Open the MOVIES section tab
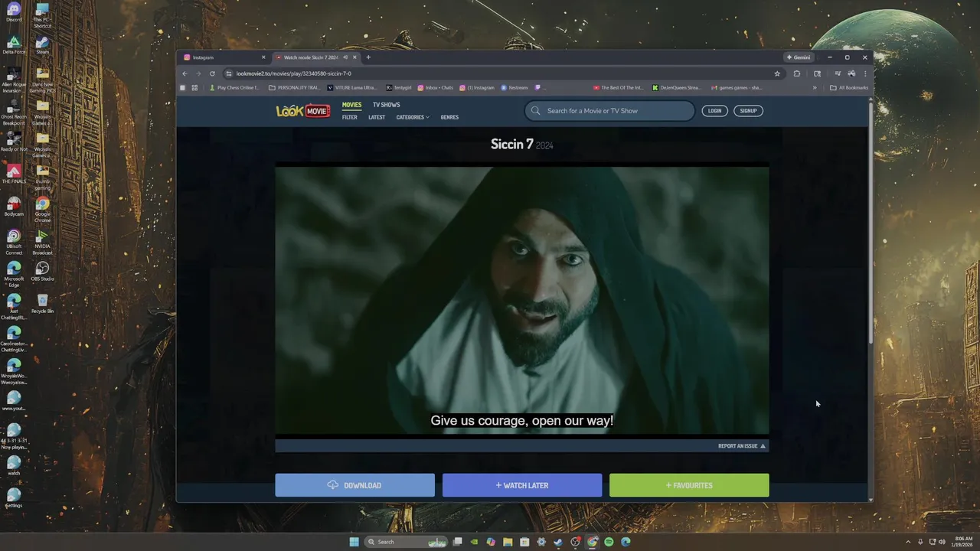The height and width of the screenshot is (551, 980). (x=351, y=105)
